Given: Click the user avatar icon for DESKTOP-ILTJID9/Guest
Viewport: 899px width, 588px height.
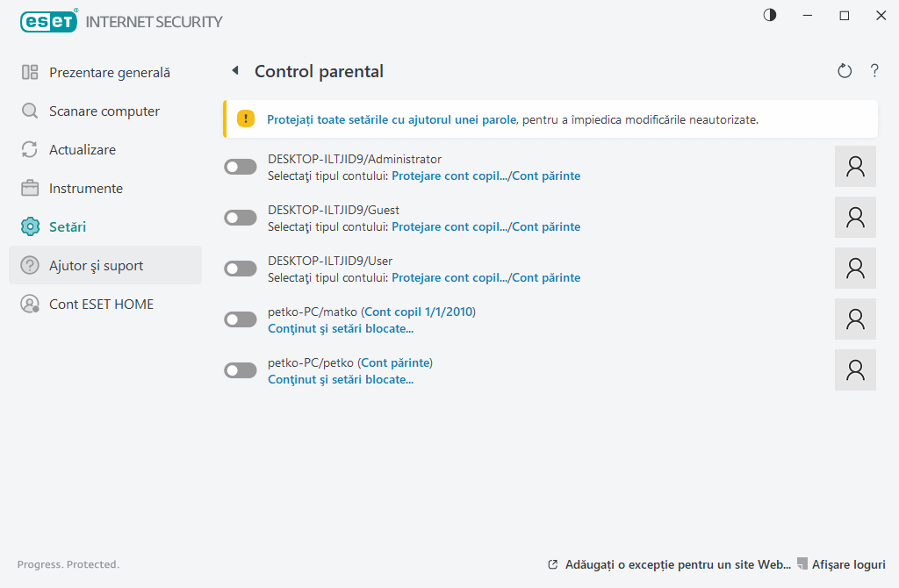Looking at the screenshot, I should click(855, 218).
